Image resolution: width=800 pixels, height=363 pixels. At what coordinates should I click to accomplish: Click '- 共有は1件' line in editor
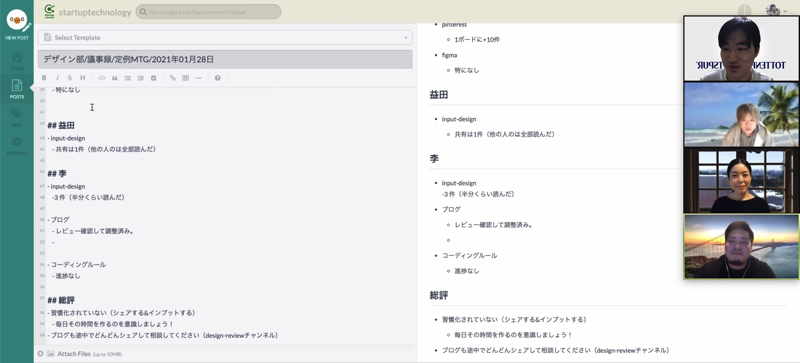click(104, 149)
